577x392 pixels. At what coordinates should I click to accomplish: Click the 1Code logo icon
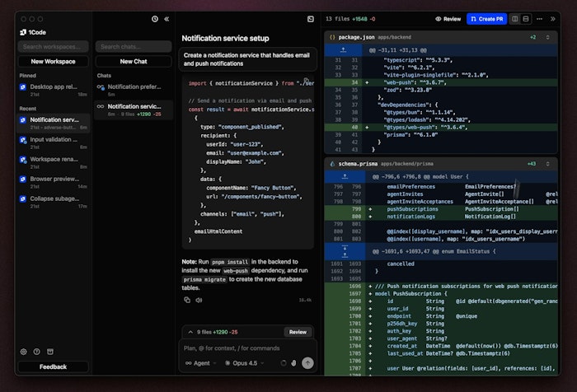point(23,32)
